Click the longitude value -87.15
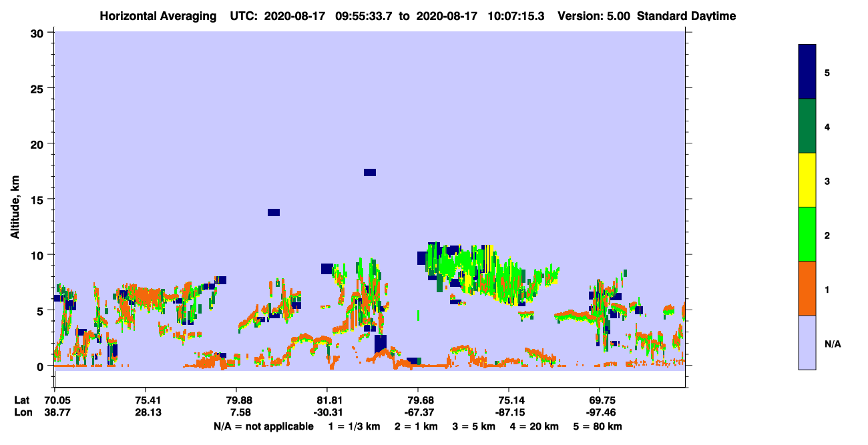868x445 pixels. tap(509, 412)
